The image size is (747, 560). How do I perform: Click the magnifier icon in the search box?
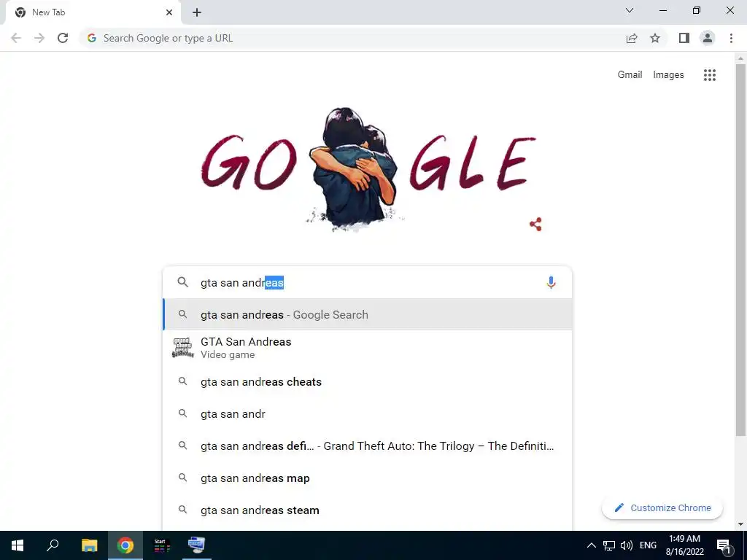[x=183, y=282]
